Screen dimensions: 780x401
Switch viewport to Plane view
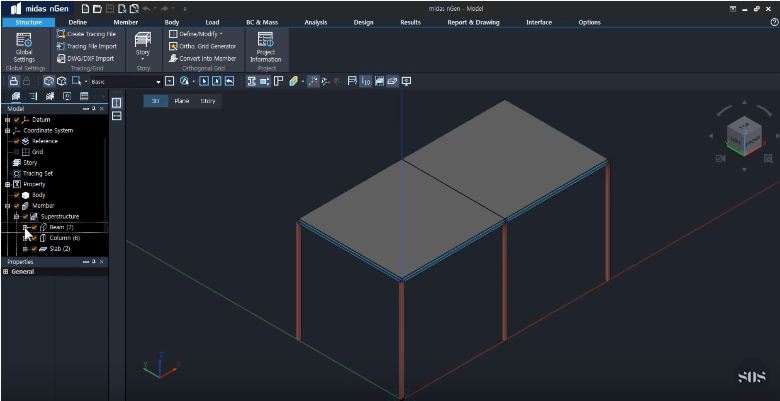pos(182,101)
